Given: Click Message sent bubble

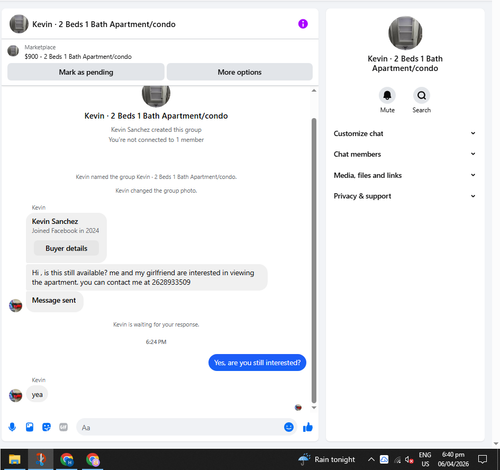Looking at the screenshot, I should point(54,301).
